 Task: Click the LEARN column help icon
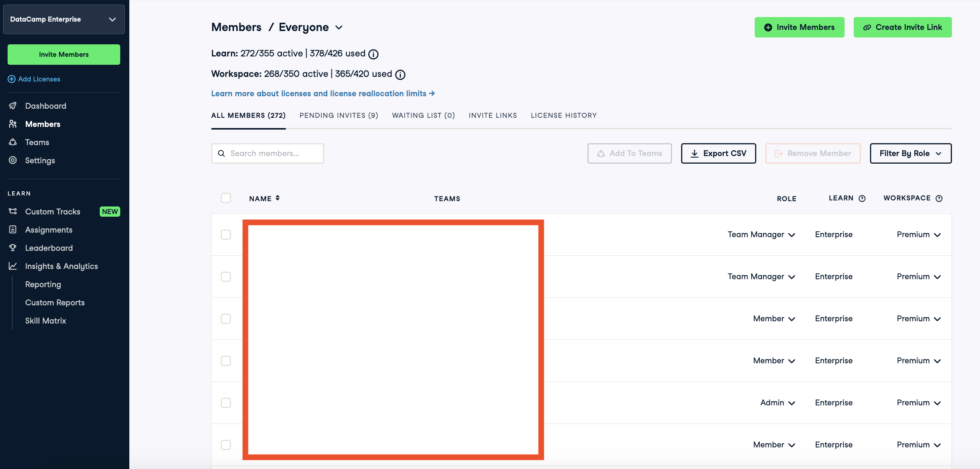click(x=862, y=199)
